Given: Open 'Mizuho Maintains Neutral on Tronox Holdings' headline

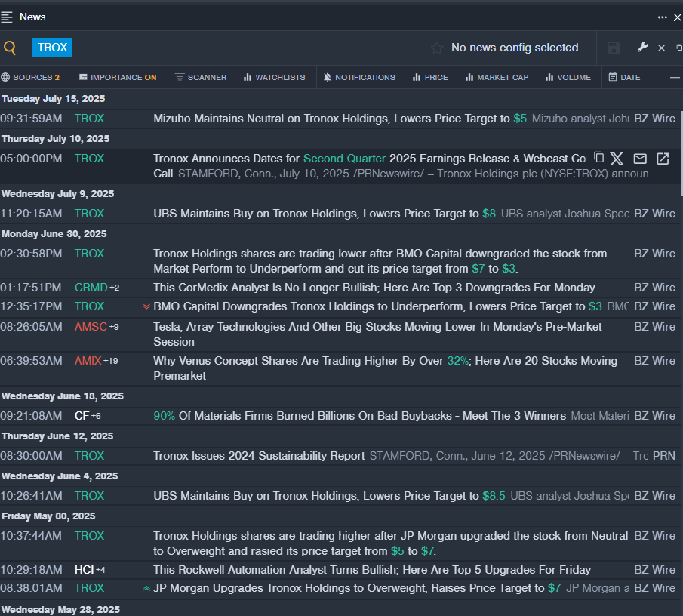Looking at the screenshot, I should coord(340,119).
